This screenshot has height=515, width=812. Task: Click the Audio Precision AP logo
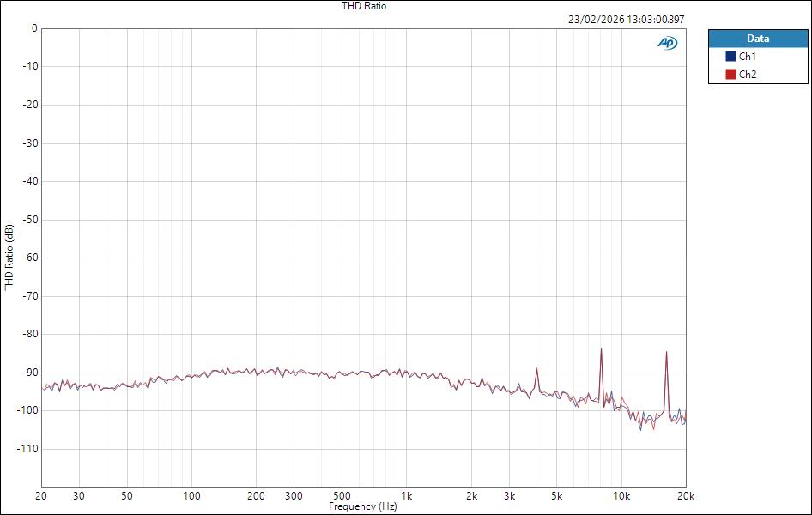click(668, 41)
